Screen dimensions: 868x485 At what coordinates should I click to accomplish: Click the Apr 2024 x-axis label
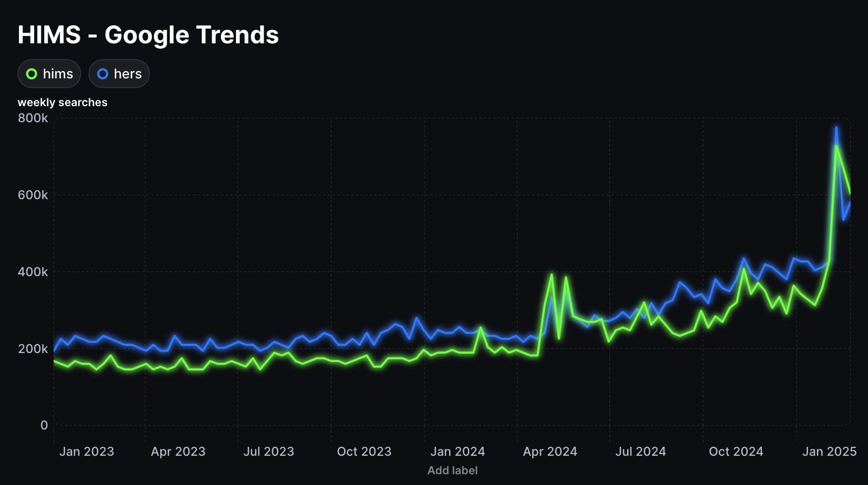550,451
